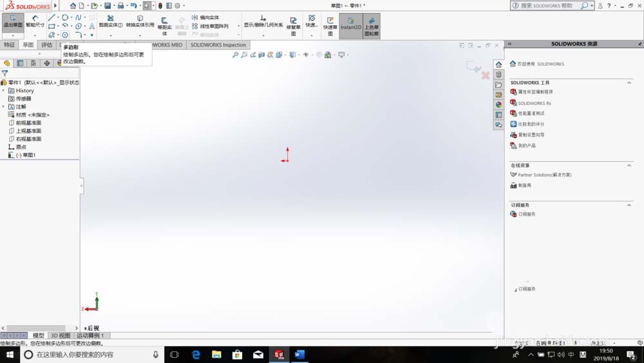Select the Line sketch tool
Screen dimensions: 644x363
[52, 17]
